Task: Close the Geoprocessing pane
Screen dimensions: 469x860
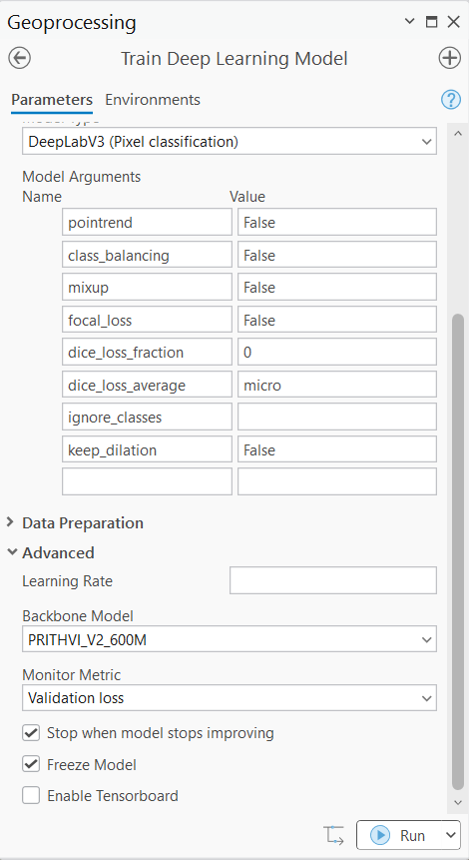Action: 453,22
